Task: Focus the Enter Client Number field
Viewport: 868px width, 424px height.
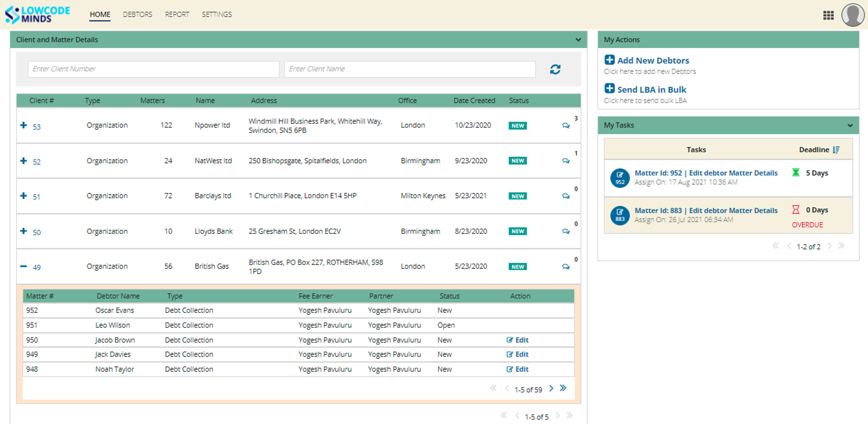Action: pos(153,69)
